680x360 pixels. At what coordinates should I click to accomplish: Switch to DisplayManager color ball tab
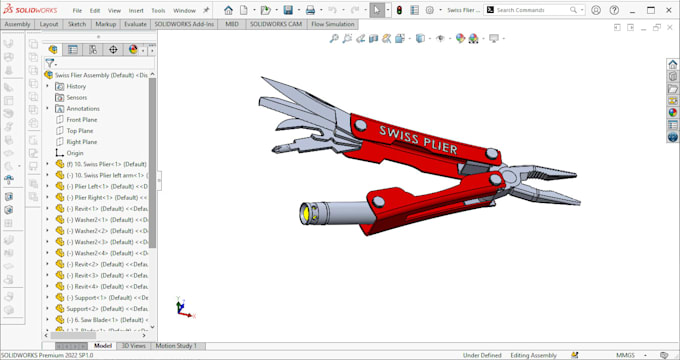coord(133,49)
